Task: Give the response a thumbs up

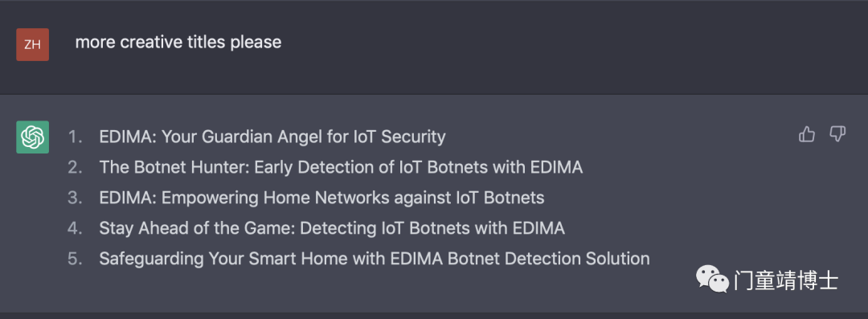Action: 807,134
